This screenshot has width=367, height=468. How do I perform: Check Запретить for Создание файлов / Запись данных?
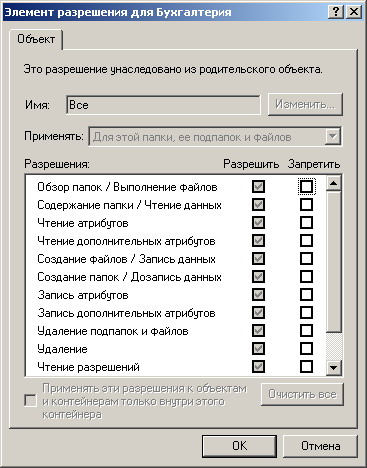click(x=306, y=259)
